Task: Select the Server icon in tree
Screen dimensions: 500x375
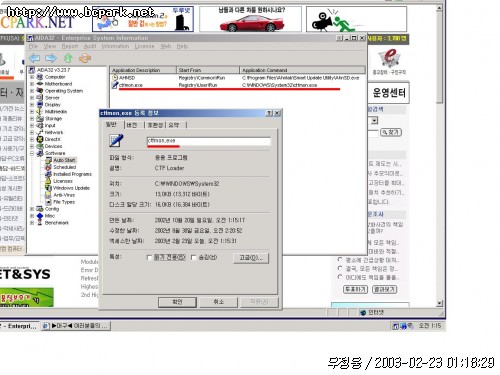Action: [40, 98]
